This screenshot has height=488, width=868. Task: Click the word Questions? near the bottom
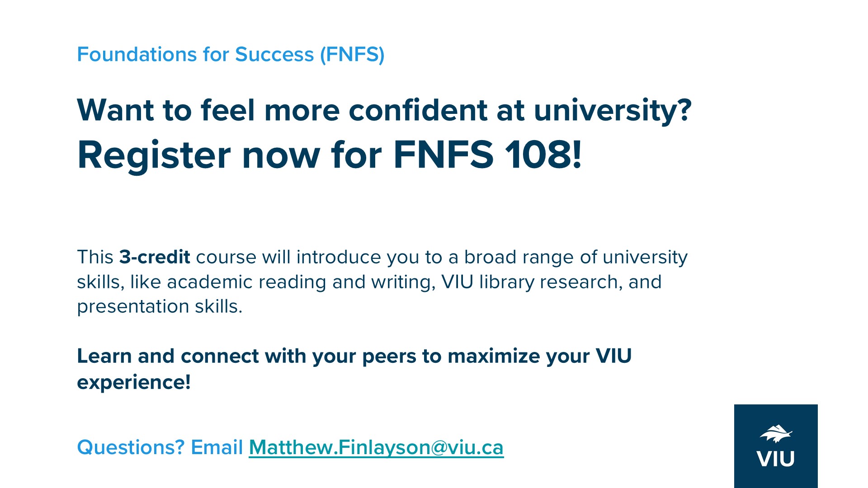pyautogui.click(x=131, y=447)
